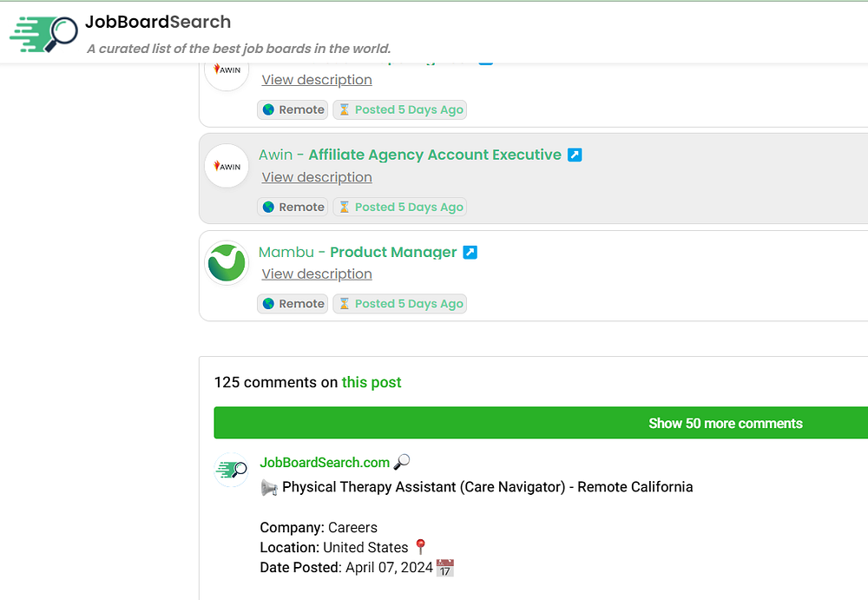868x600 pixels.
Task: Expand View description on the top Awin listing
Action: click(317, 80)
